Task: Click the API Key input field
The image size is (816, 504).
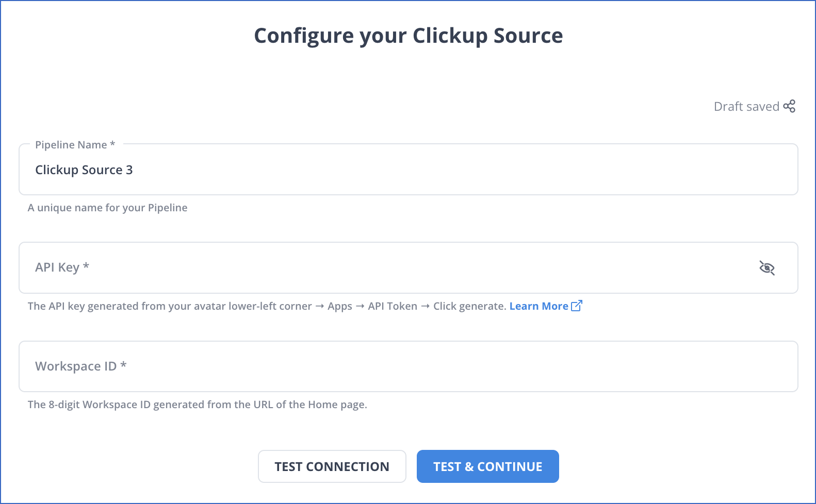Action: coord(361,267)
